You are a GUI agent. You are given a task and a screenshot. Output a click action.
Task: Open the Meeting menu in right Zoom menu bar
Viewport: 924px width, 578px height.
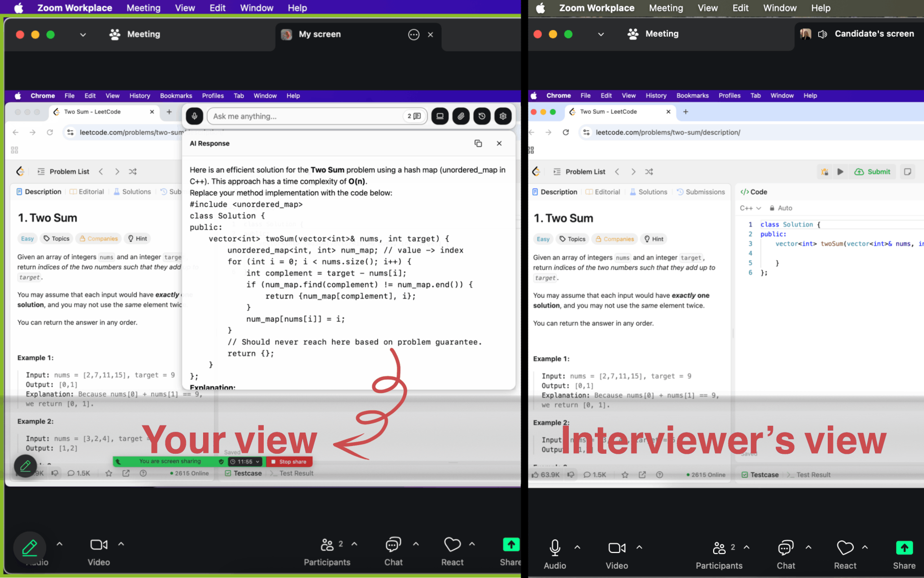(x=666, y=8)
